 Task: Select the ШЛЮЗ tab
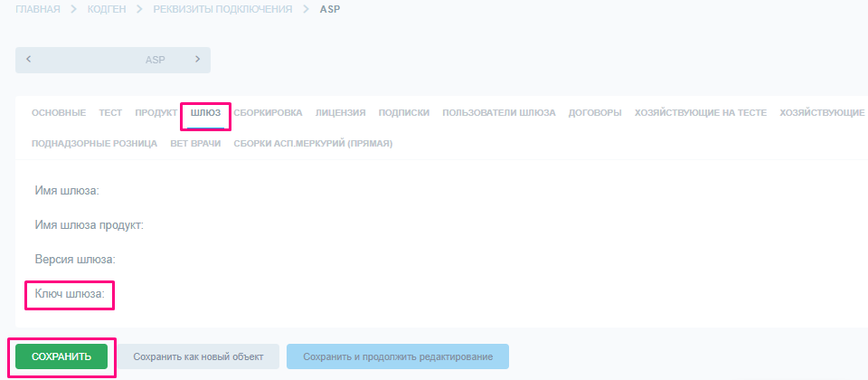coord(205,112)
